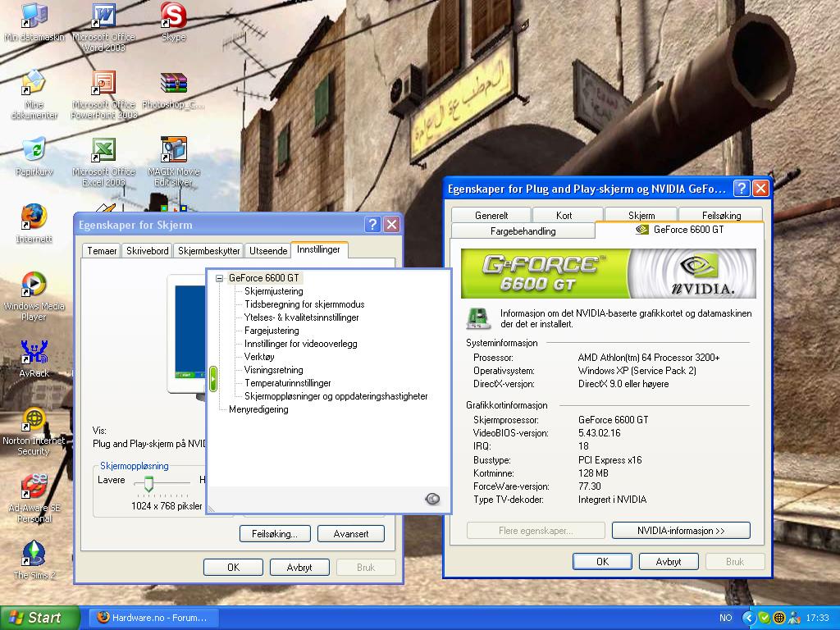The height and width of the screenshot is (630, 840).
Task: Click help button in Egenskaper for Skjerm
Action: point(373,225)
